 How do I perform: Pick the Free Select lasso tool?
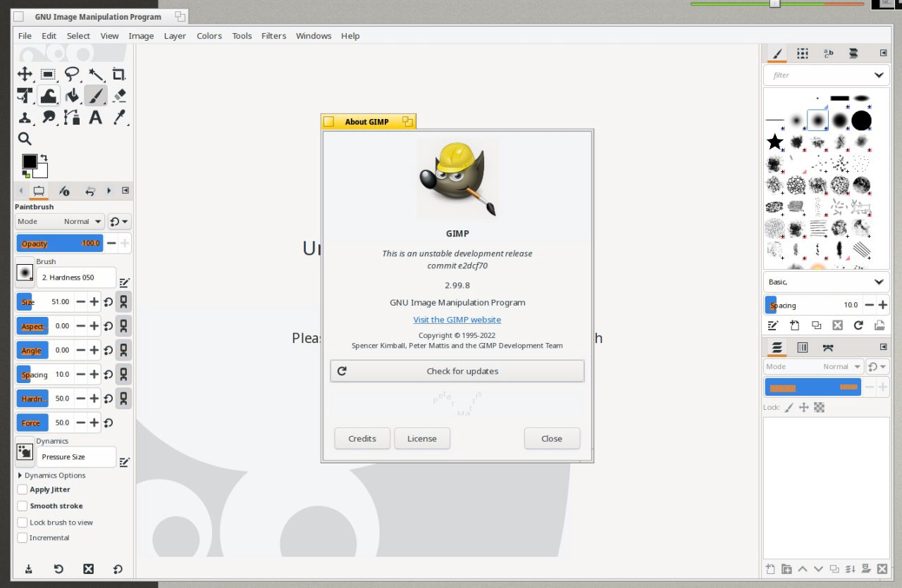[x=72, y=74]
